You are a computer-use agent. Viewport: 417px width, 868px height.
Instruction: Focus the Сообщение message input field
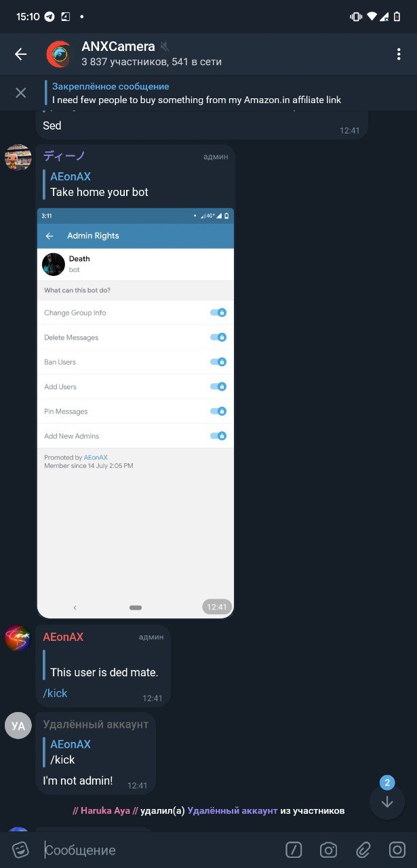[159, 850]
